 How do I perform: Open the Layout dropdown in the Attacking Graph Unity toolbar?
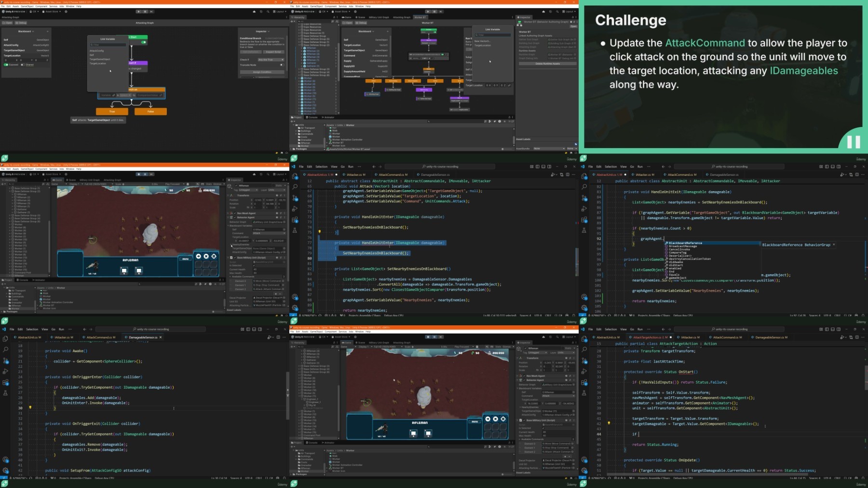pyautogui.click(x=280, y=12)
